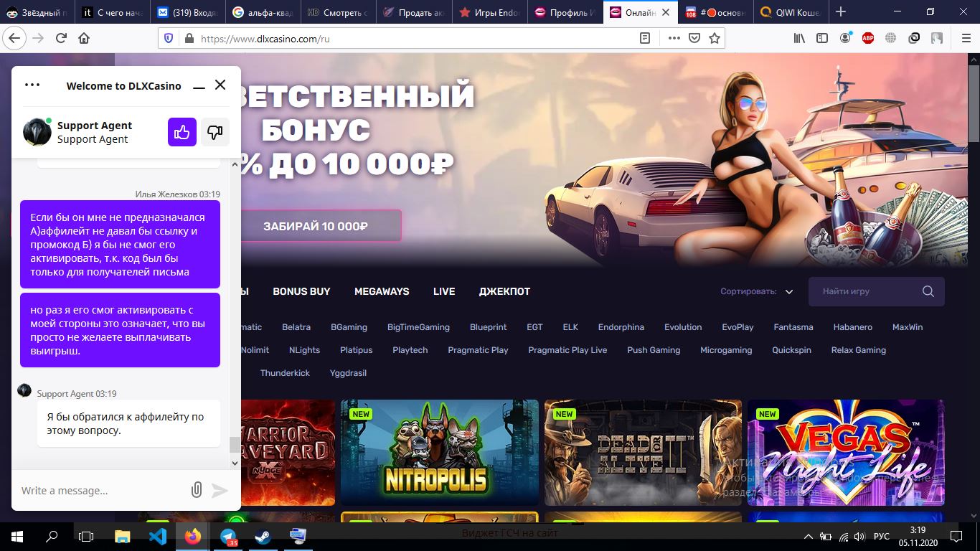Click the Write a message input

pyautogui.click(x=100, y=491)
